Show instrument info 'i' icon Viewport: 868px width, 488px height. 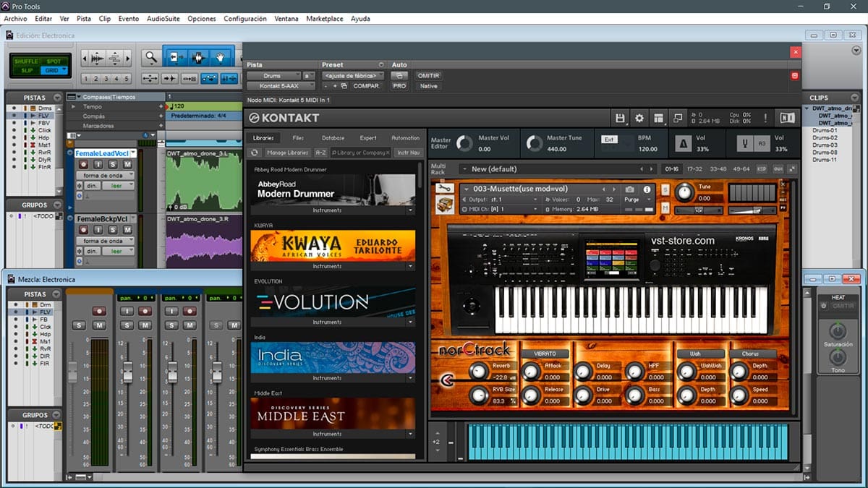click(647, 189)
